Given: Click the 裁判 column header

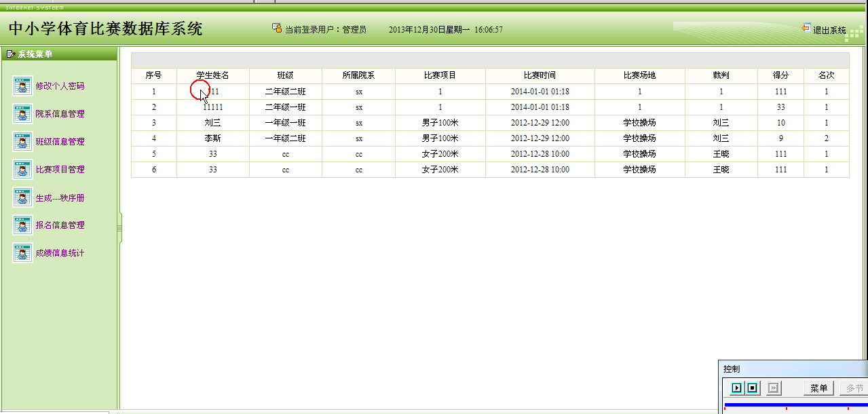Looking at the screenshot, I should (x=721, y=75).
